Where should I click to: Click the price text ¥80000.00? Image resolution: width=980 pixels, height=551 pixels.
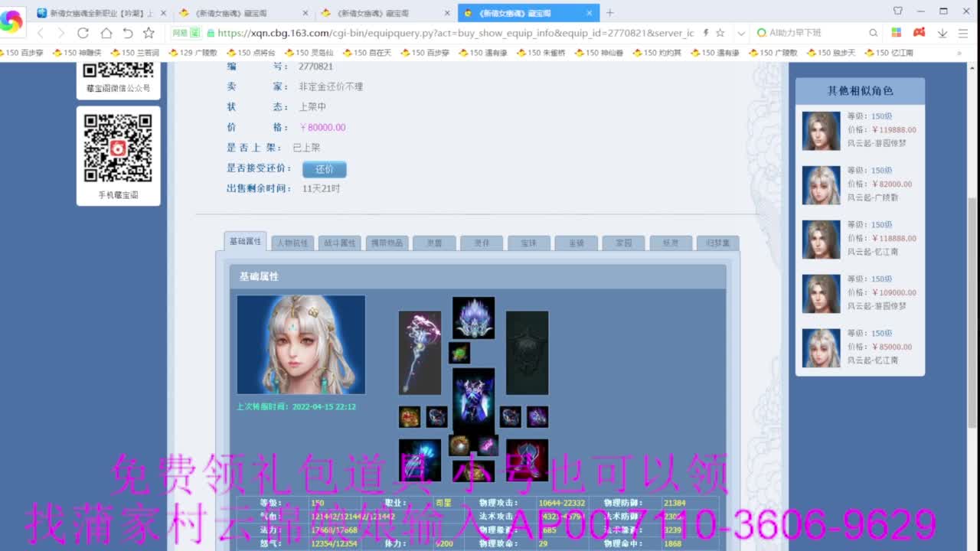(322, 128)
